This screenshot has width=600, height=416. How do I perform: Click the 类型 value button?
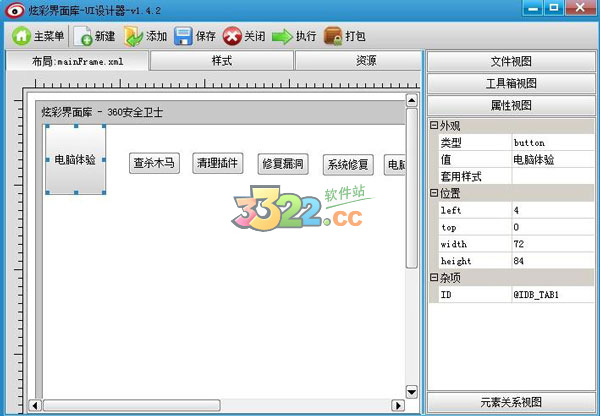coord(553,142)
